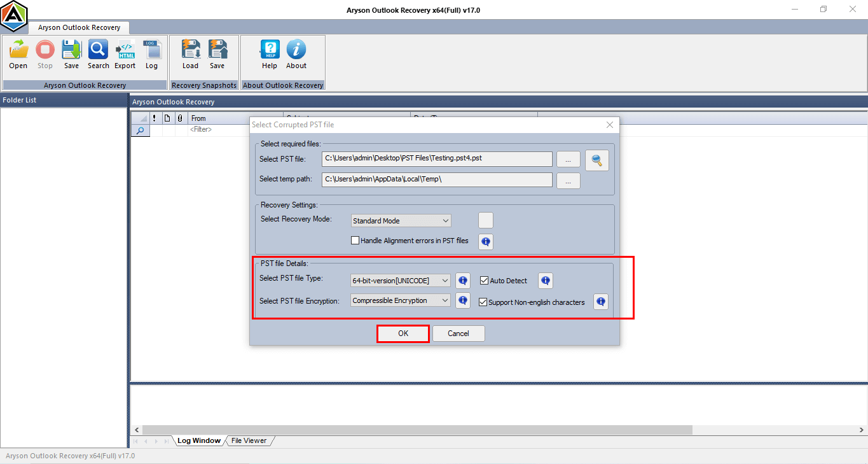
Task: Click info icon beside Support Non-english characters
Action: point(601,302)
